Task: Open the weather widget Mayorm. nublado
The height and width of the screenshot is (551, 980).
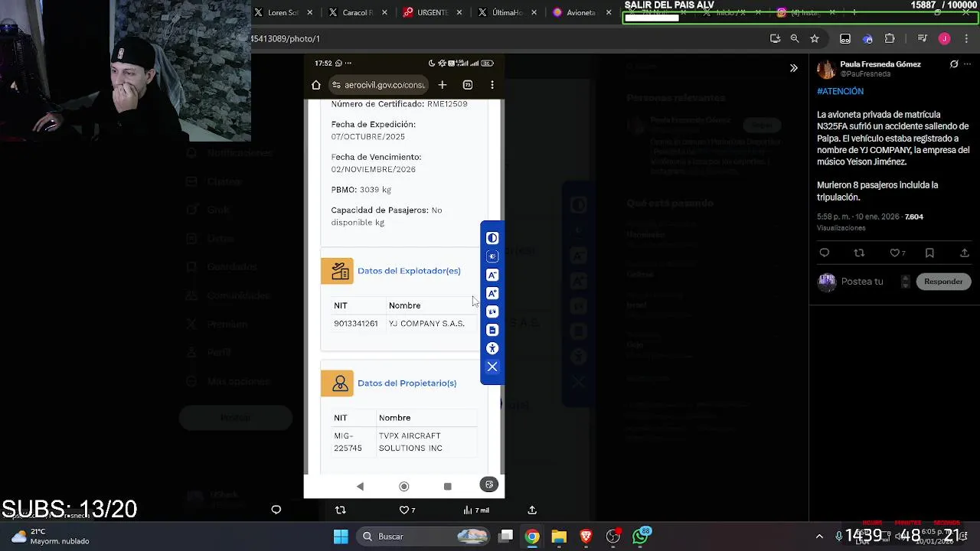Action: [x=51, y=536]
